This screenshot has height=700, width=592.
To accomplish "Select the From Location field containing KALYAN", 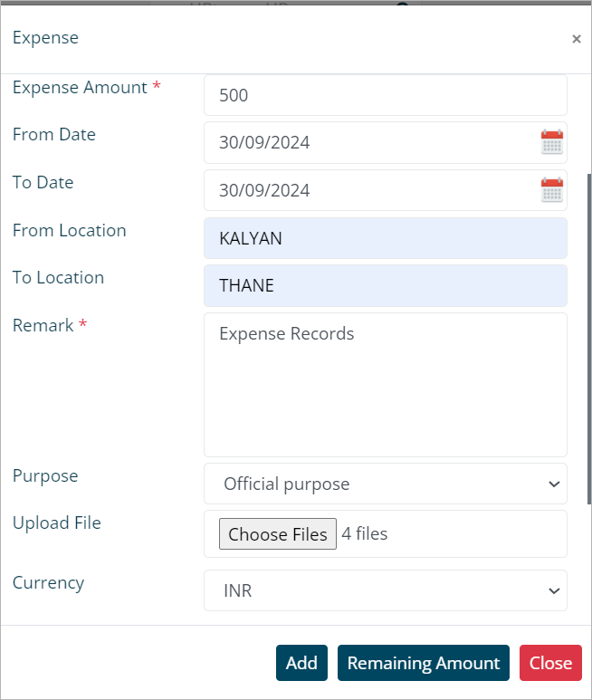I will pos(385,238).
